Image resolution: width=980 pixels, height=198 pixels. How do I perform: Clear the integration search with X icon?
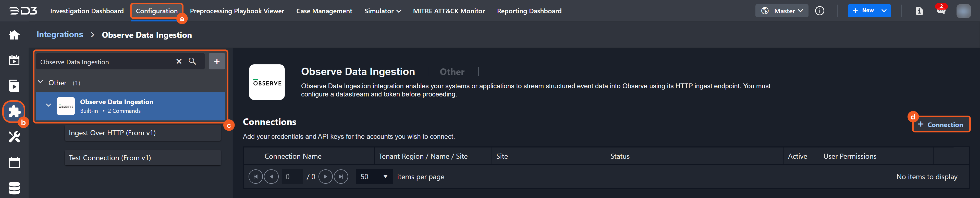[x=179, y=61]
